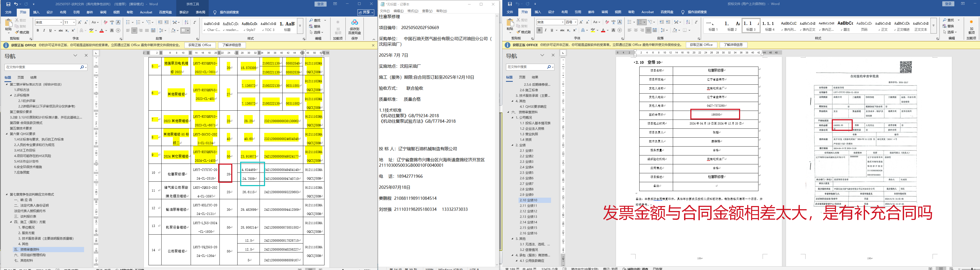
Task: Show paragraph marks in 谈判文件 Word window
Action: point(194,23)
